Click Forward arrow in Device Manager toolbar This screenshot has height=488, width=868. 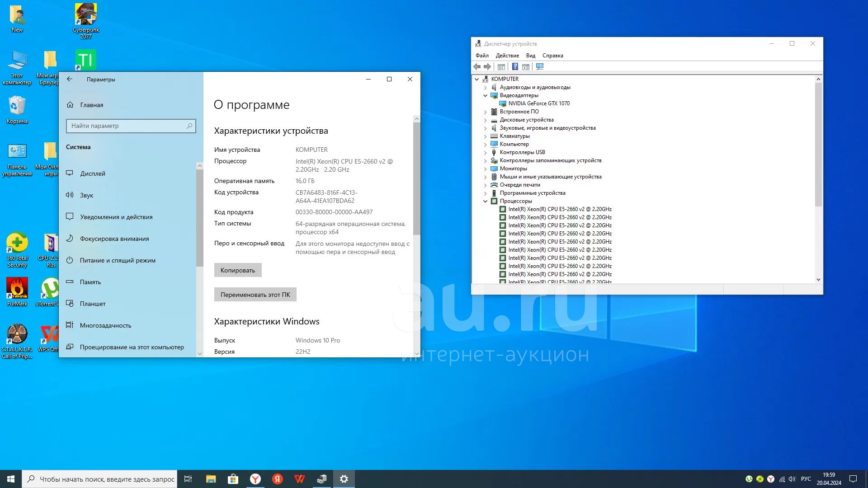(487, 67)
